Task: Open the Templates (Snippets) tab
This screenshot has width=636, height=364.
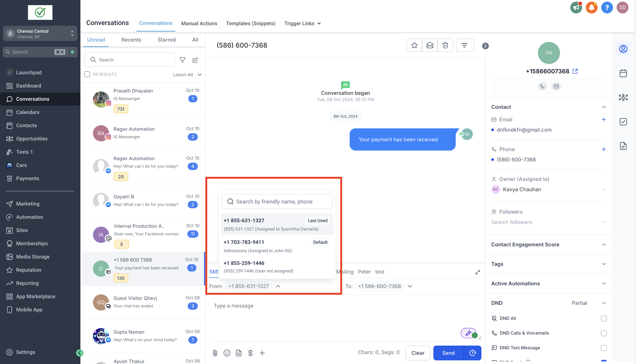Action: click(x=250, y=24)
